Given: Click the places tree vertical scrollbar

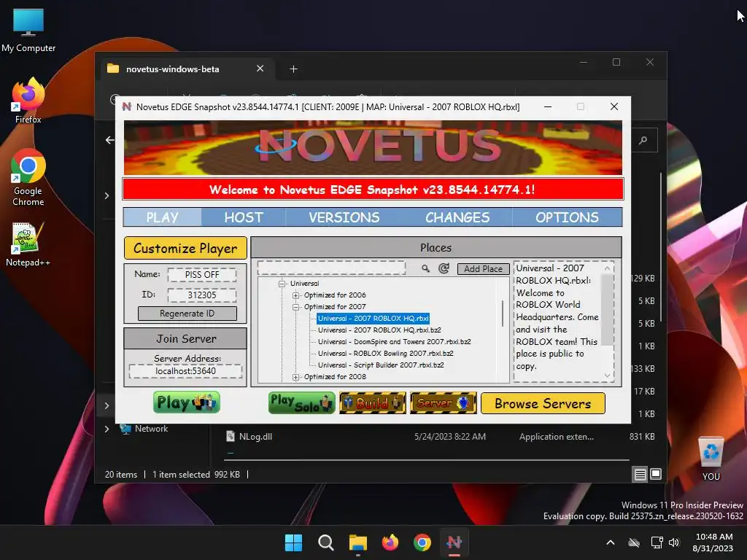Looking at the screenshot, I should (x=503, y=314).
